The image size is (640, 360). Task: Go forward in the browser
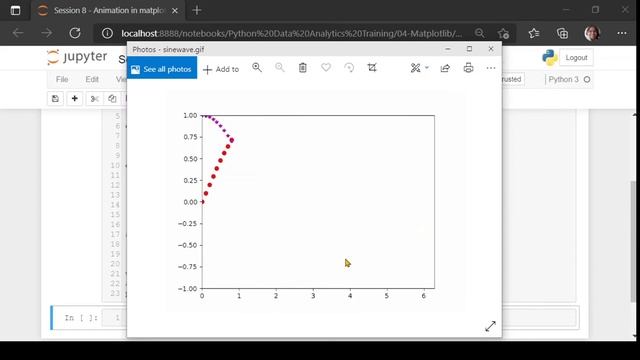tap(47, 33)
